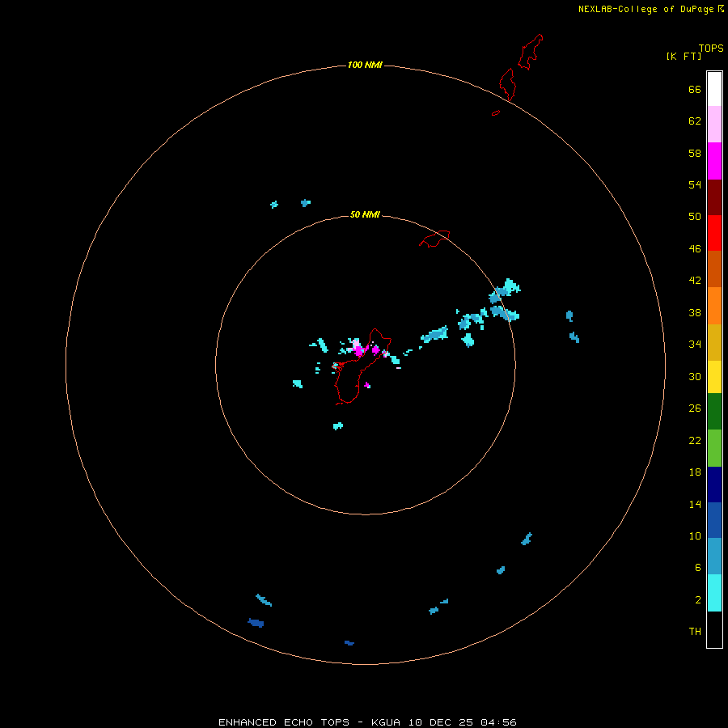Click the 50 NMI range ring label
The image size is (728, 728).
(365, 214)
